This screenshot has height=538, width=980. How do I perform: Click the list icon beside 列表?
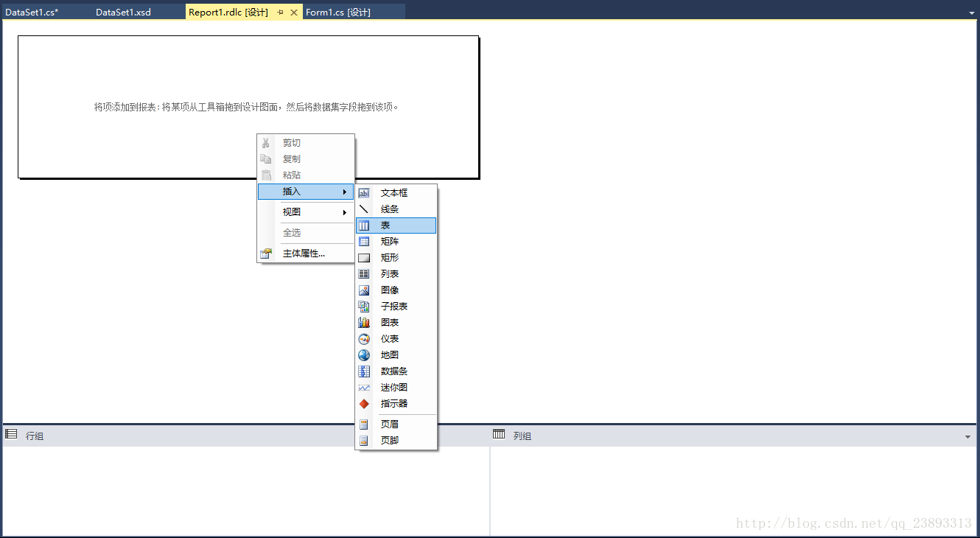pos(364,274)
